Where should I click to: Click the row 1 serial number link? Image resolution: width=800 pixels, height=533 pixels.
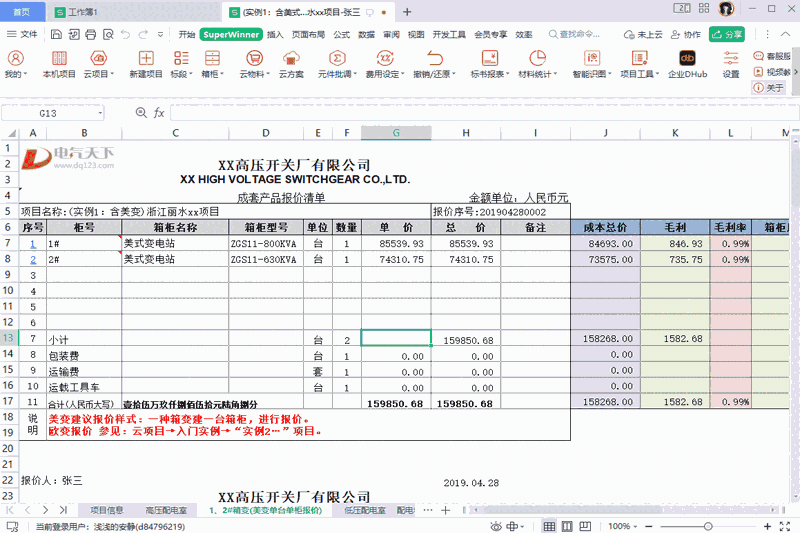coord(33,243)
